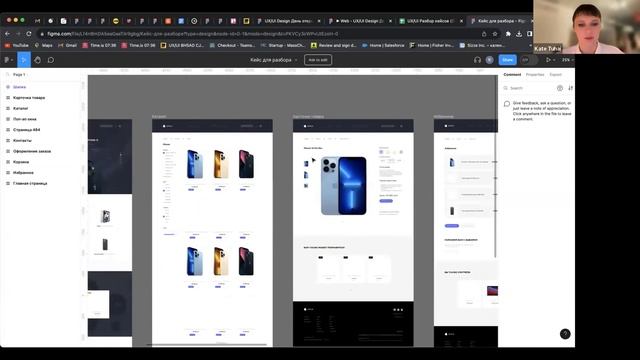
Task: Click the large iPhone product image
Action: tap(344, 185)
